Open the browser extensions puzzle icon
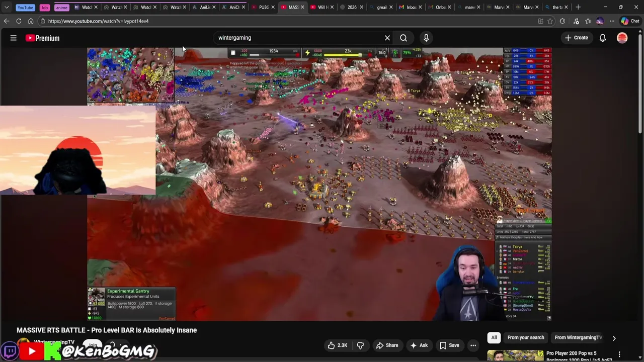This screenshot has height=362, width=644. pos(562,21)
